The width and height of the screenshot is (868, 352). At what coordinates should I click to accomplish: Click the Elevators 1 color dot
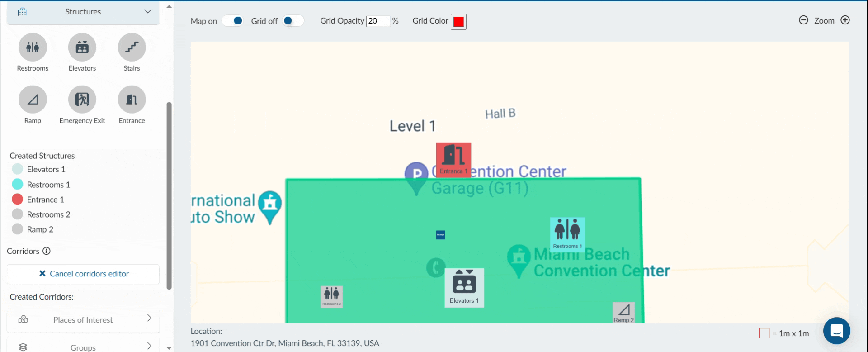coord(17,169)
